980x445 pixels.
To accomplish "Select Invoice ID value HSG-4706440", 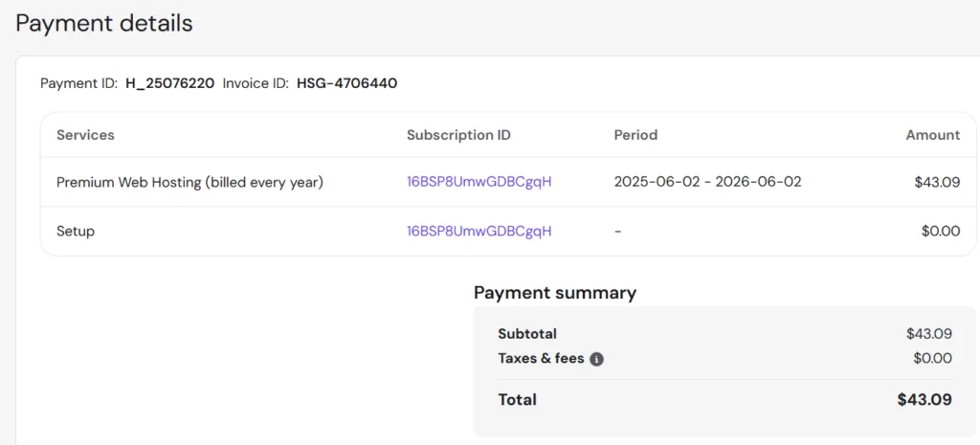I will pos(346,83).
